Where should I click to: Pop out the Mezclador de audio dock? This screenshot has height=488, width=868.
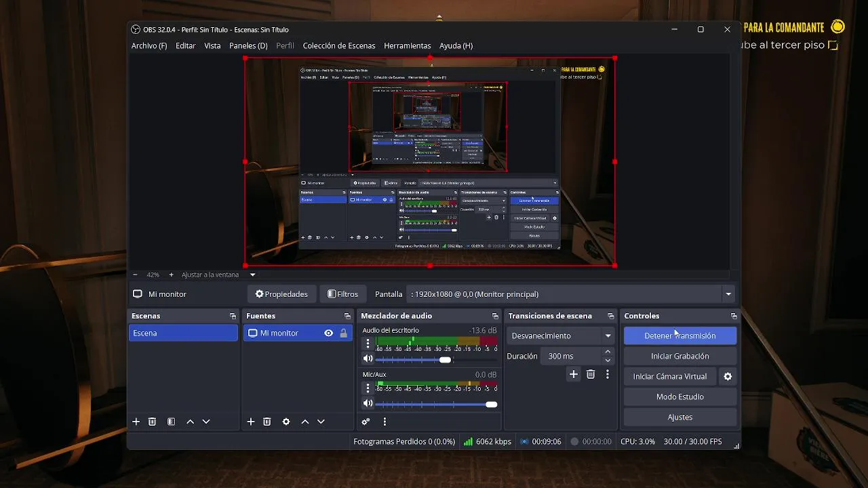pyautogui.click(x=495, y=316)
